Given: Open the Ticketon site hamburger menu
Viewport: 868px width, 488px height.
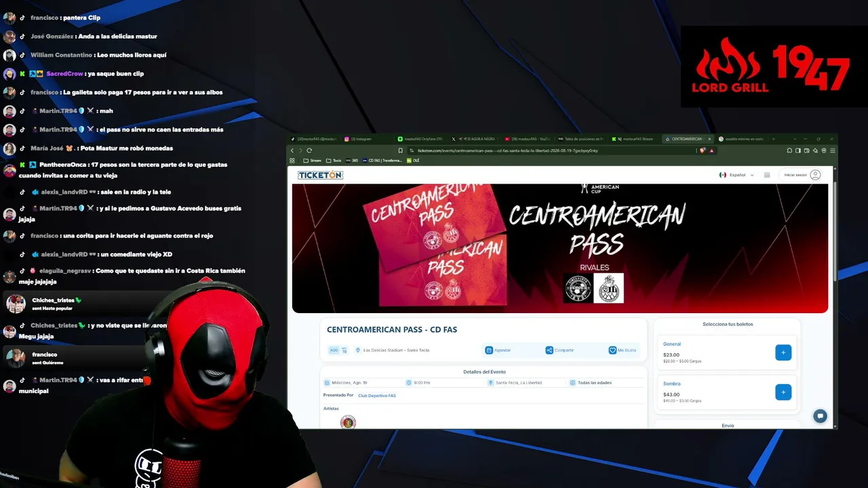Looking at the screenshot, I should (x=767, y=175).
